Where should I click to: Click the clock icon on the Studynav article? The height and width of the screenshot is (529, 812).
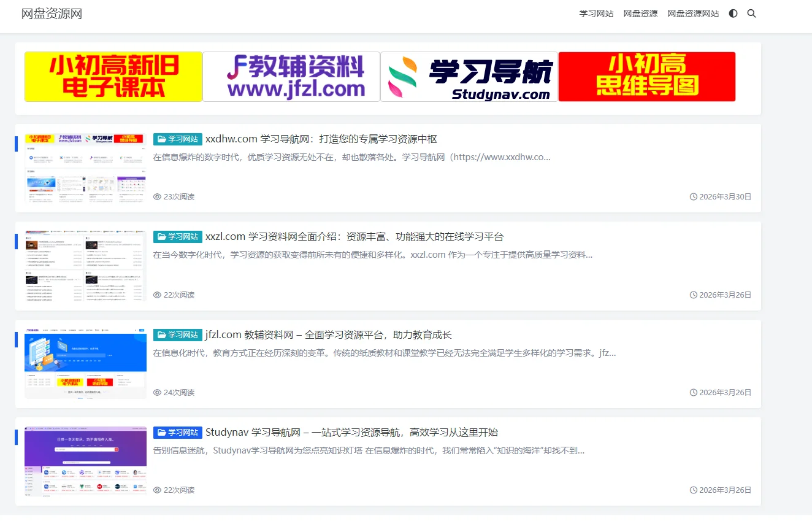(694, 490)
